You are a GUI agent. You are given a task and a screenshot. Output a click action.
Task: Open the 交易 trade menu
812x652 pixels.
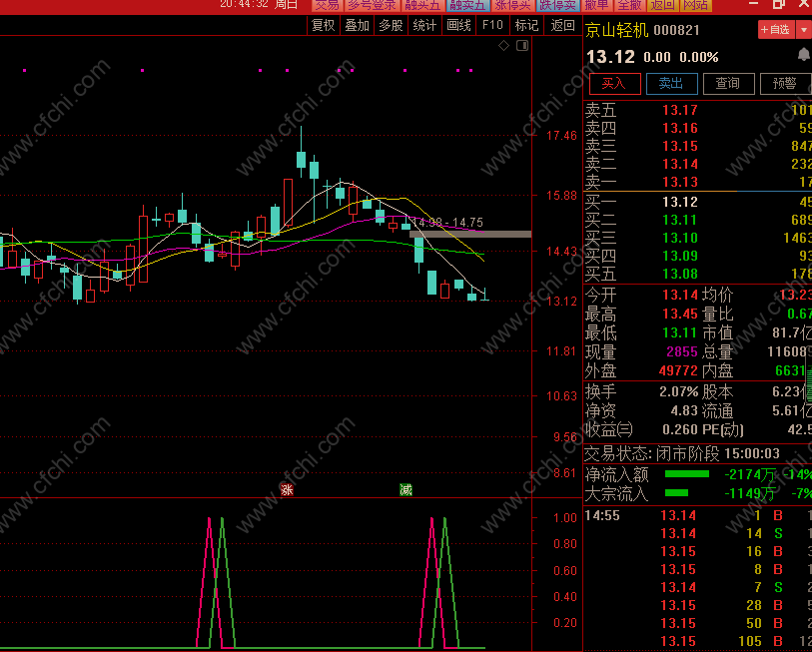pos(328,5)
